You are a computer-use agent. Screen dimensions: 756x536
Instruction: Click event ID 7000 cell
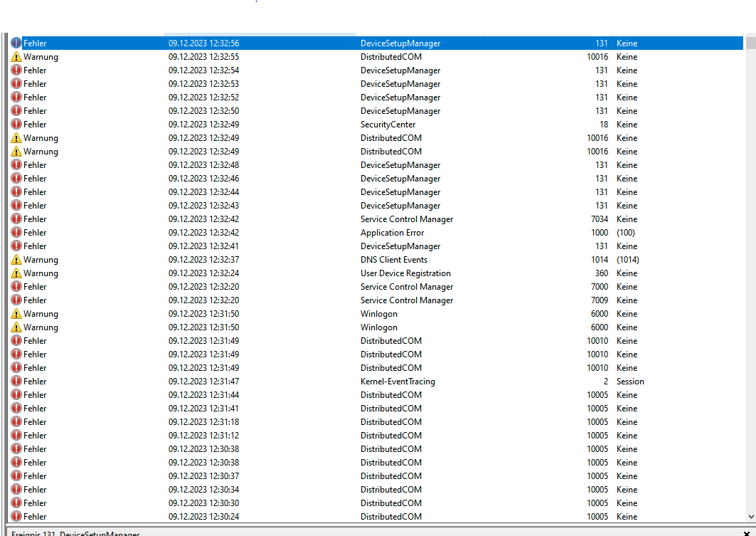click(x=600, y=286)
